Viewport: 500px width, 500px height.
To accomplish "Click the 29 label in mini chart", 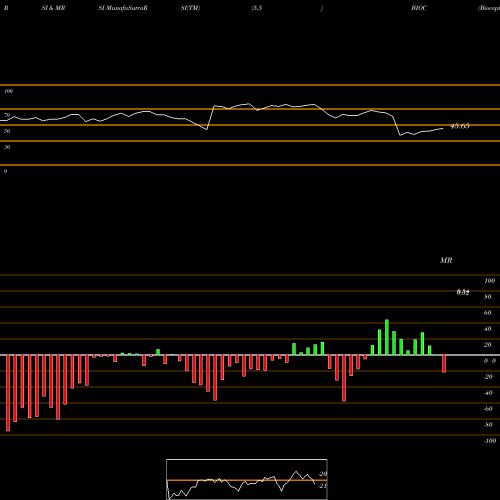I will [x=323, y=474].
